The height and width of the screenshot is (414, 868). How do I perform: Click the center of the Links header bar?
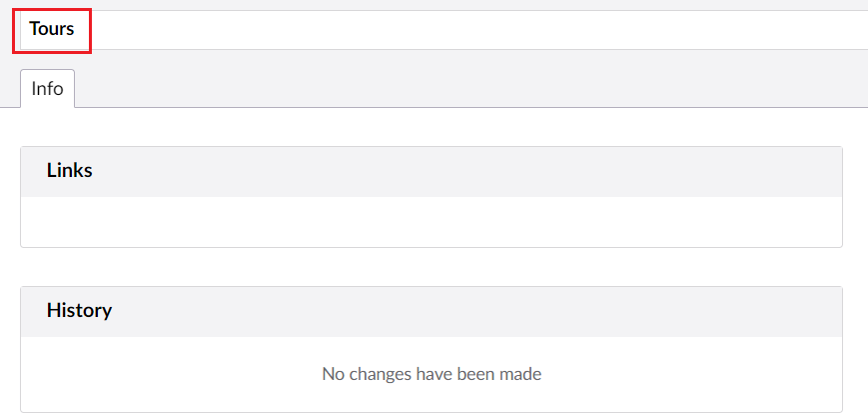[x=432, y=171]
